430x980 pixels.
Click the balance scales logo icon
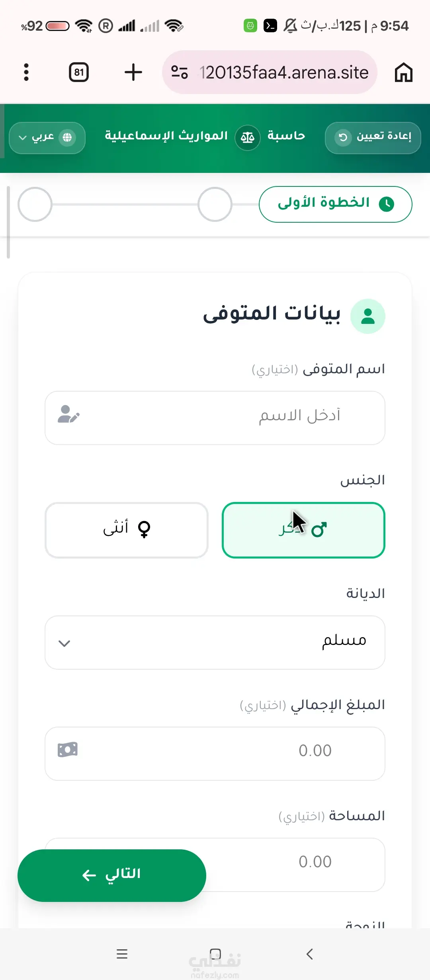[247, 138]
